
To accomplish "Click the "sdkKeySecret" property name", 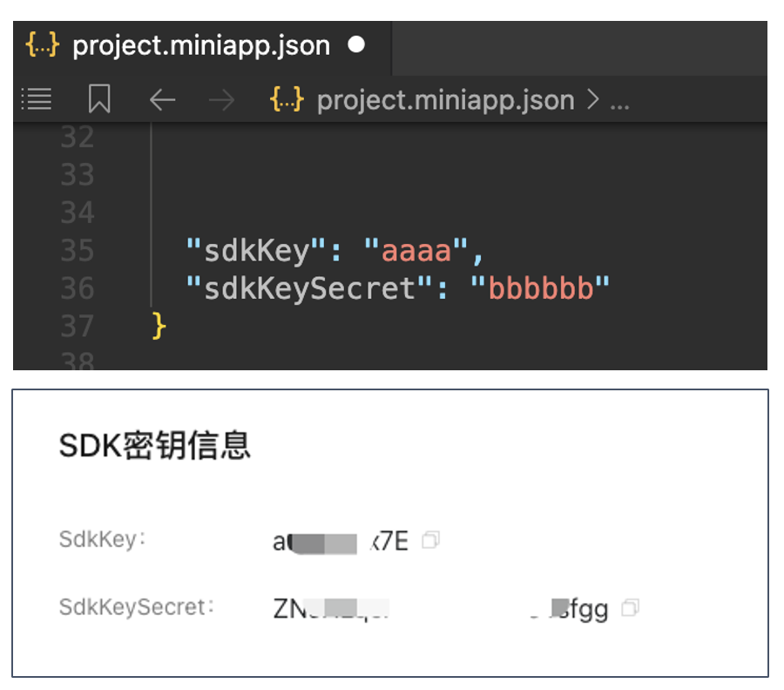I will click(x=310, y=288).
